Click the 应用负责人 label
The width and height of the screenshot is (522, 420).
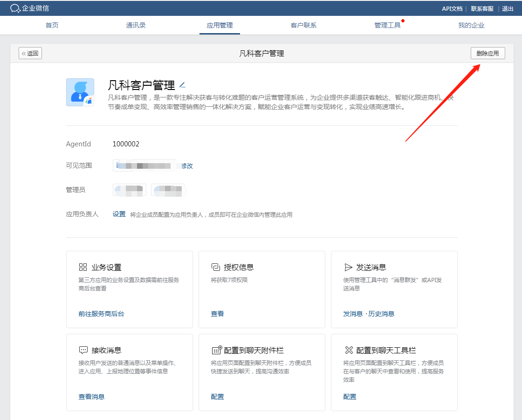(82, 214)
